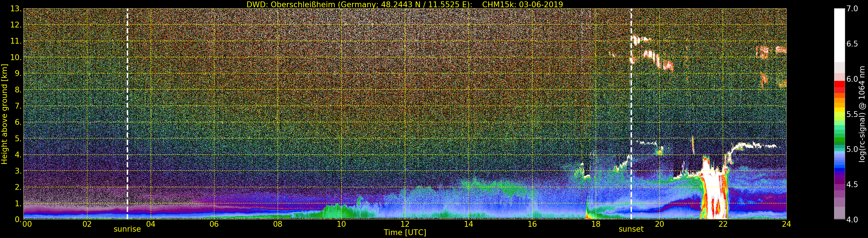
Task: Click the green band of the colorbar
Action: click(839, 140)
